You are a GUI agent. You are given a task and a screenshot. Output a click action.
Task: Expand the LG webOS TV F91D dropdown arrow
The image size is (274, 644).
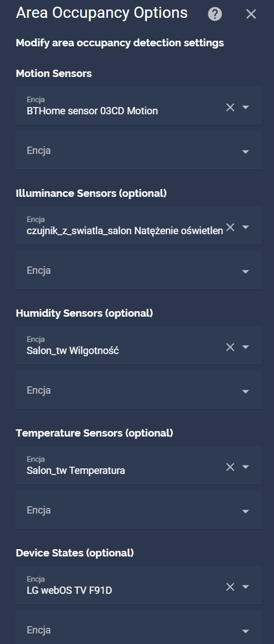[246, 587]
